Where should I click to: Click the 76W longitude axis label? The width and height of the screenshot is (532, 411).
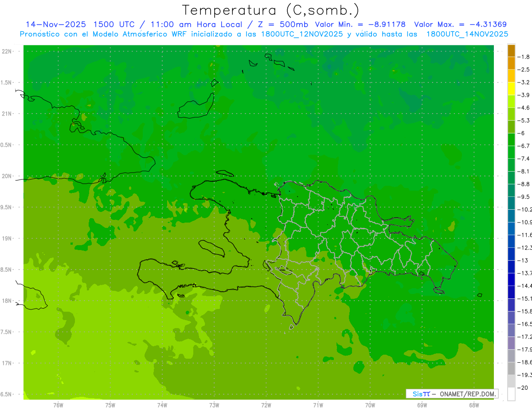(x=58, y=405)
